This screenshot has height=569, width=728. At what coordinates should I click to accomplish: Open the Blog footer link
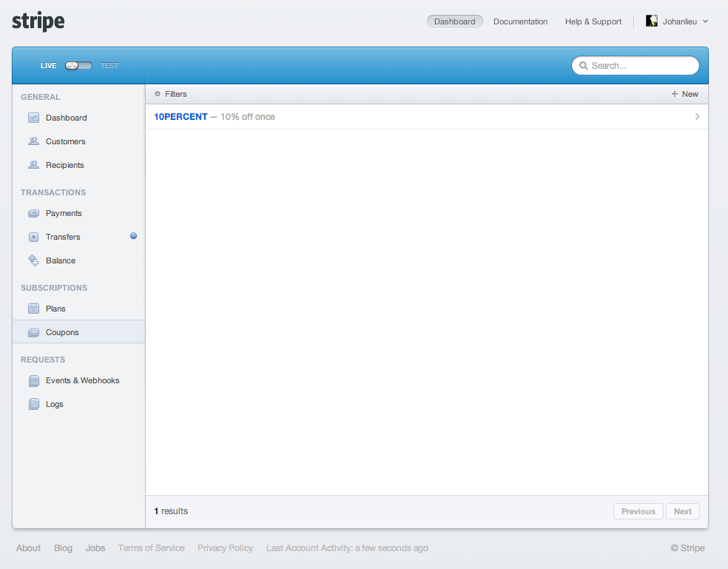(63, 548)
